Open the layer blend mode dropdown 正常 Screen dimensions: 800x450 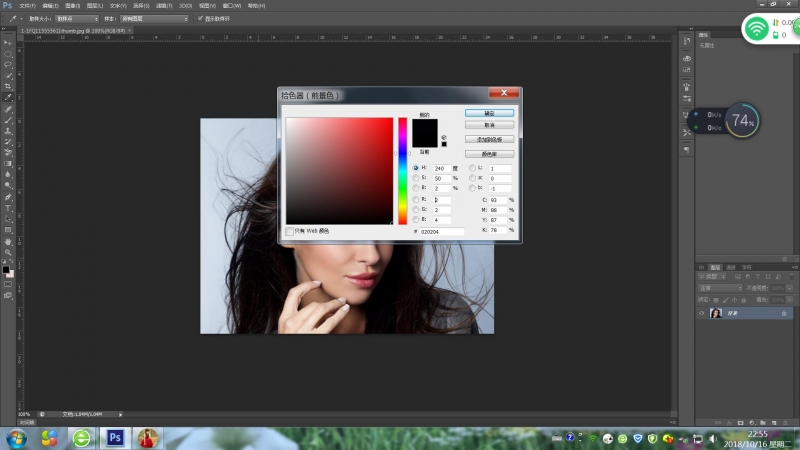pyautogui.click(x=722, y=287)
